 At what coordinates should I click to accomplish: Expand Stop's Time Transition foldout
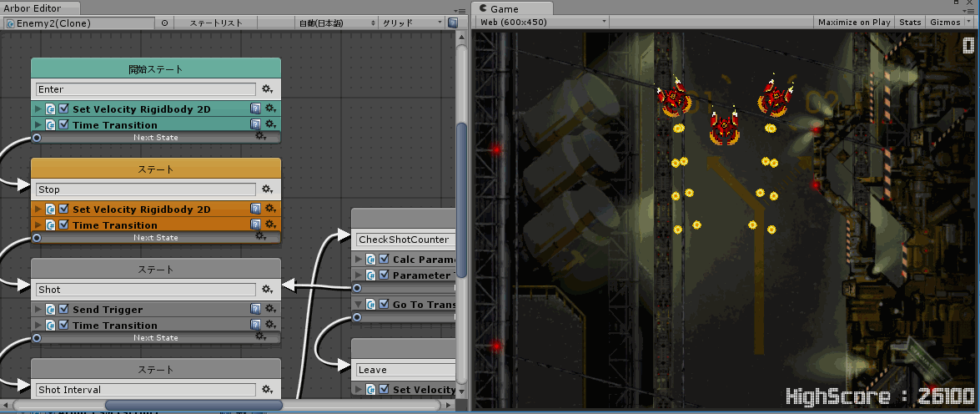pos(38,225)
